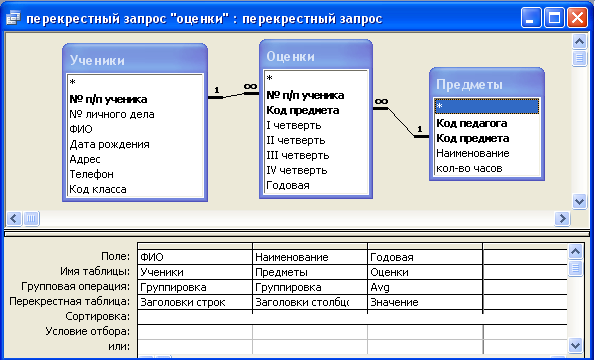
Task: Click the или cell under ФИО
Action: click(x=195, y=347)
